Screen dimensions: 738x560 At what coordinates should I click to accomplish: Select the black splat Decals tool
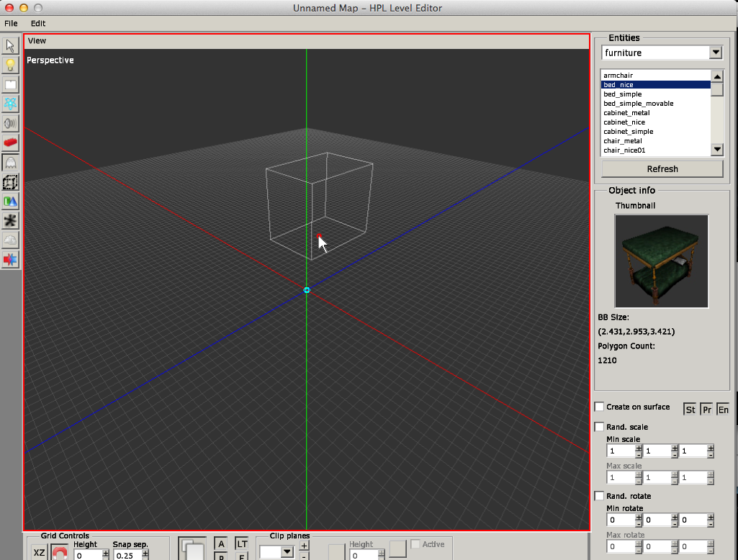click(x=10, y=221)
